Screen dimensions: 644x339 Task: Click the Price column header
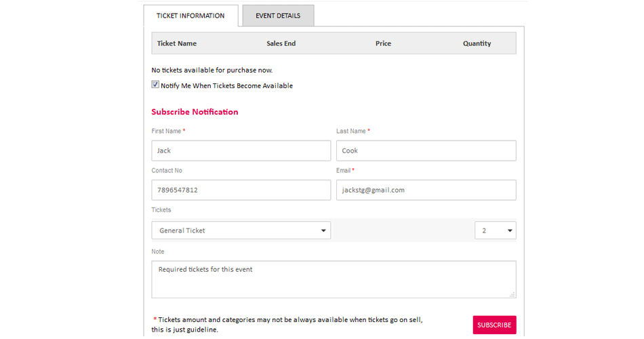click(x=383, y=43)
